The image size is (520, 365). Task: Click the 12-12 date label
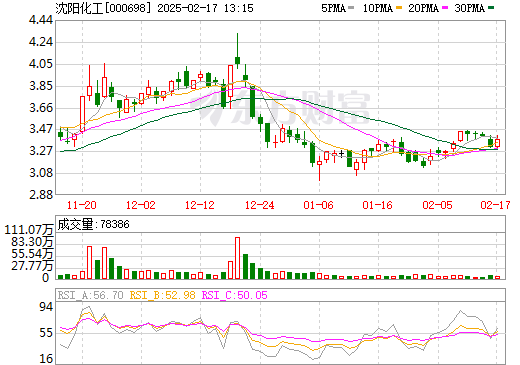[200, 205]
